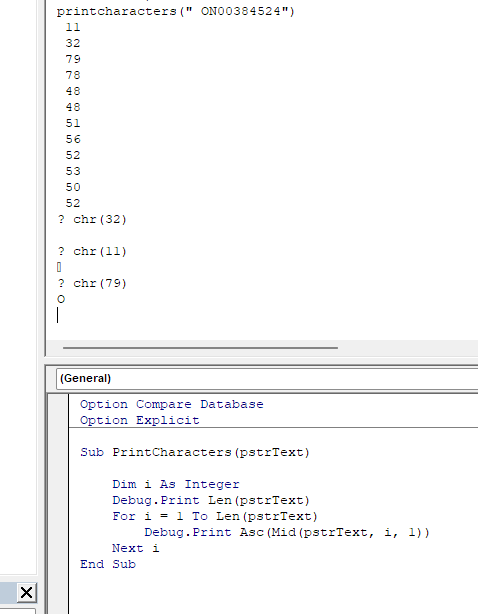Click the End Sub line

(108, 564)
